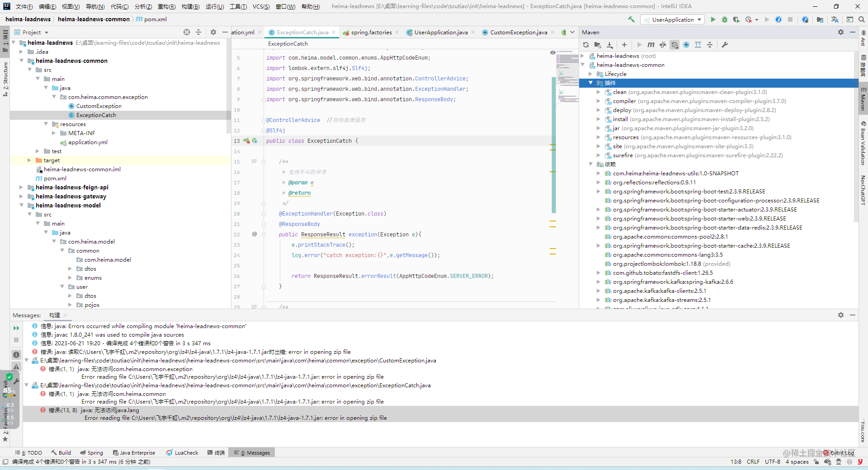This screenshot has width=868, height=470.
Task: Click the profiler run icon in main toolbar
Action: pos(749,19)
